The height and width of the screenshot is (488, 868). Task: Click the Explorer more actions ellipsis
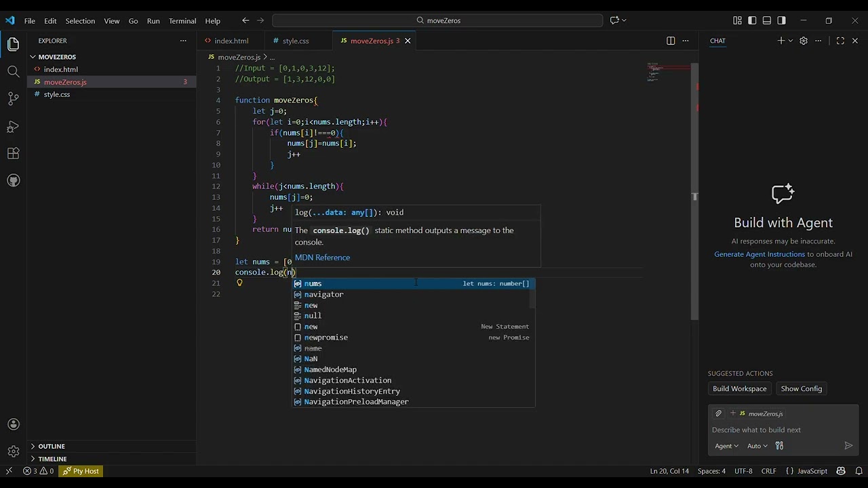(x=183, y=41)
